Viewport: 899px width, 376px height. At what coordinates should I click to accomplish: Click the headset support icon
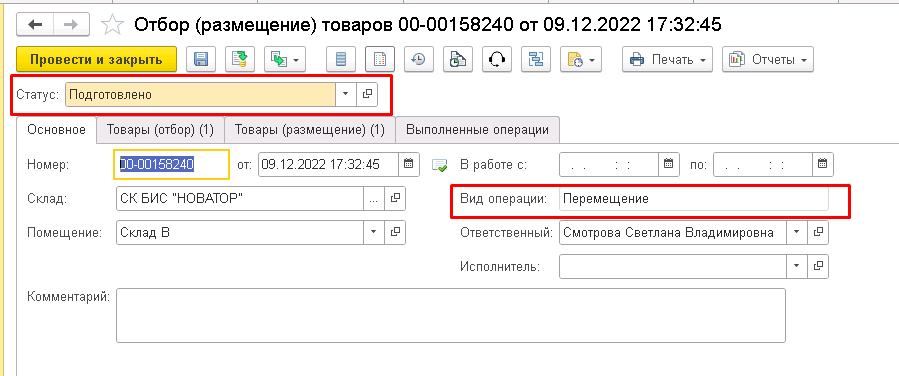coord(497,60)
